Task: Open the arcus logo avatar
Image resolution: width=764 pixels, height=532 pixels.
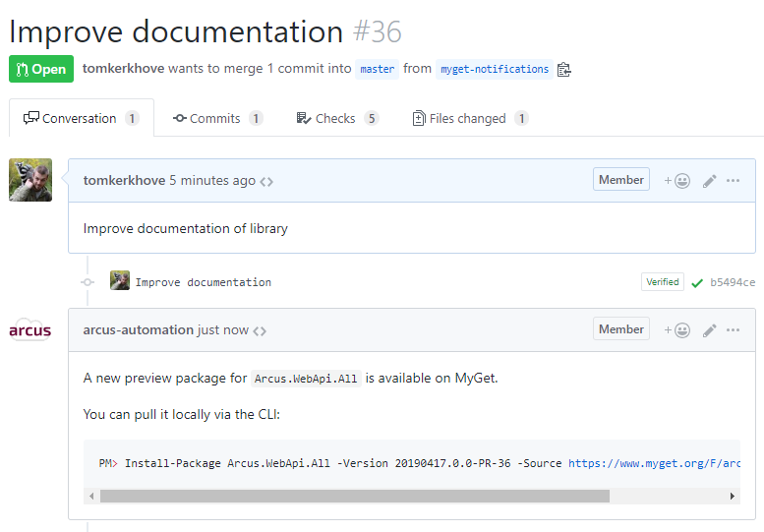Action: (x=30, y=329)
